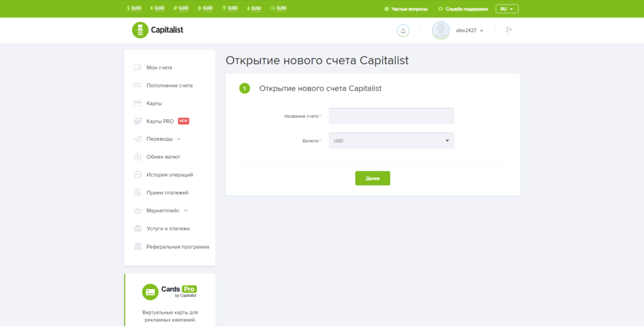Open Карты PRO menu item

(x=160, y=121)
